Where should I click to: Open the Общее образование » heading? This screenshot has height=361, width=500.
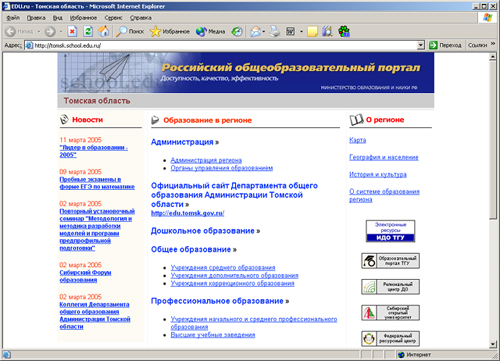(x=193, y=249)
